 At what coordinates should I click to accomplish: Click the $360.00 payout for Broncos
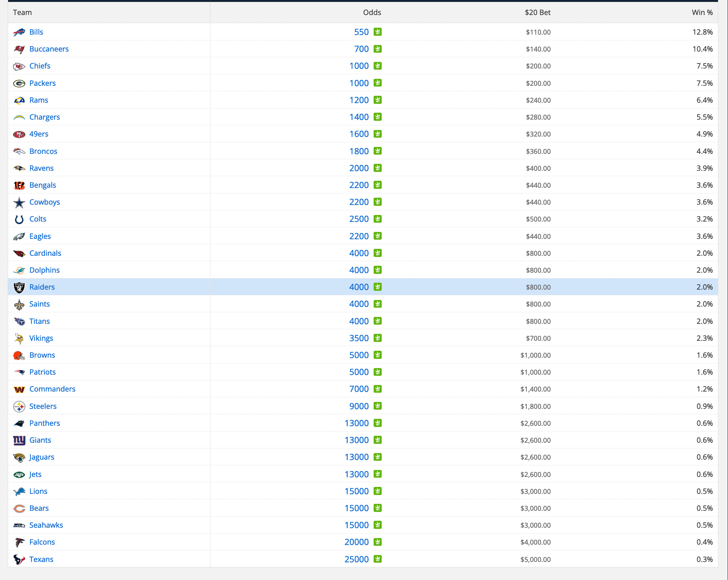pyautogui.click(x=538, y=152)
